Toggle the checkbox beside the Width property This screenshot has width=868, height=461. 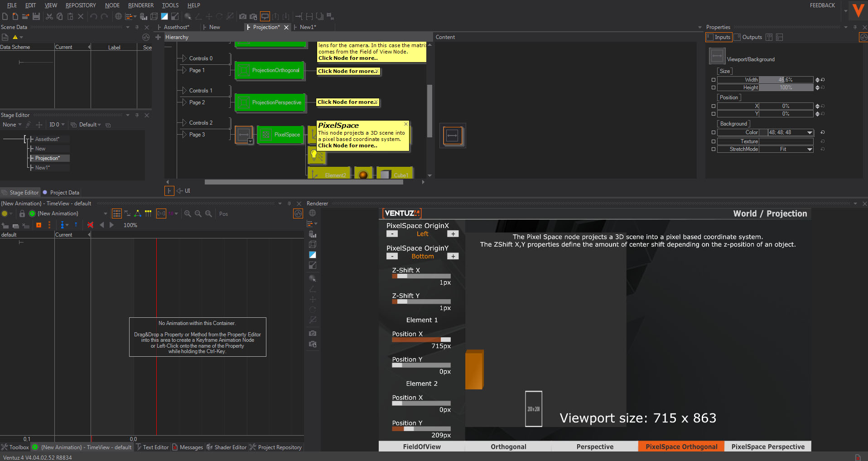coord(714,80)
